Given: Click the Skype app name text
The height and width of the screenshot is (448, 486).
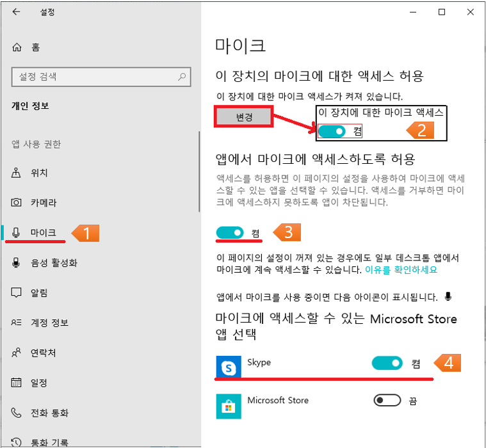Looking at the screenshot, I should (259, 362).
